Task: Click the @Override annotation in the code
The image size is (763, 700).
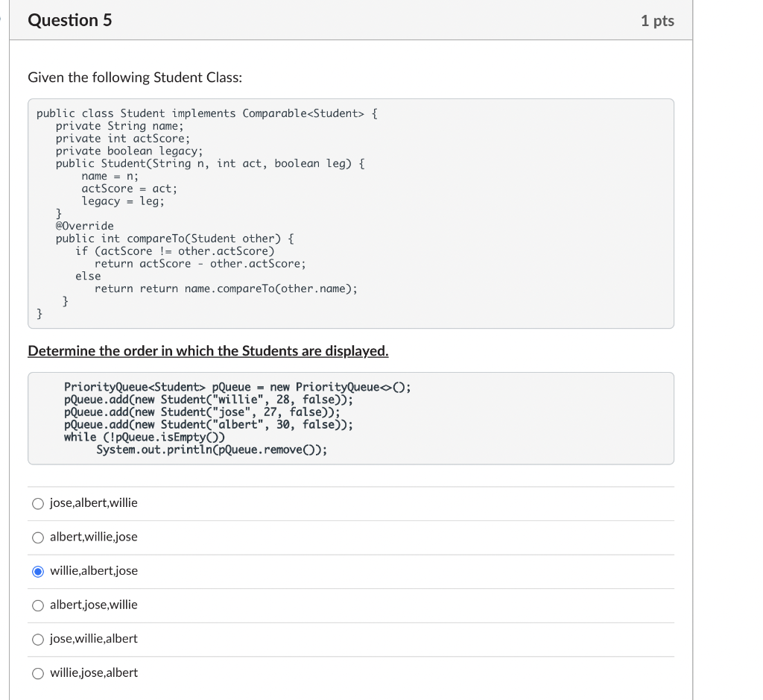Action: pyautogui.click(x=85, y=226)
